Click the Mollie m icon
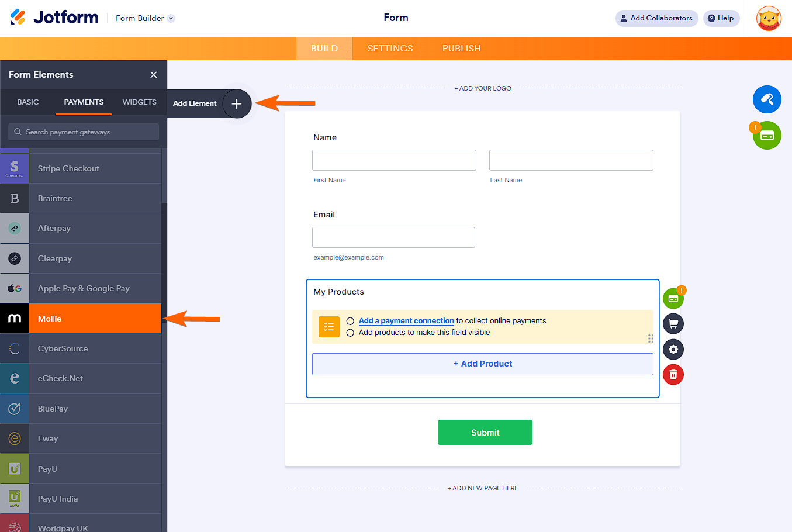792x532 pixels. click(x=15, y=319)
